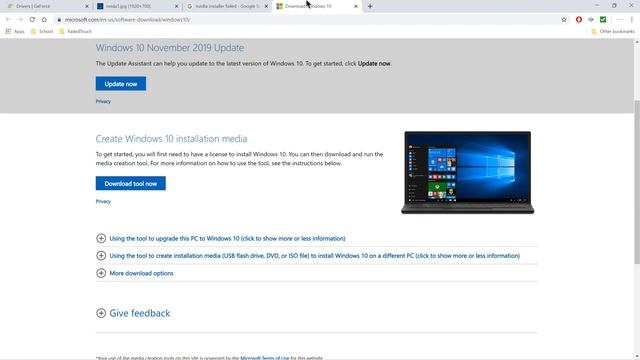The width and height of the screenshot is (640, 360).
Task: Reload the current page
Action: 32,19
